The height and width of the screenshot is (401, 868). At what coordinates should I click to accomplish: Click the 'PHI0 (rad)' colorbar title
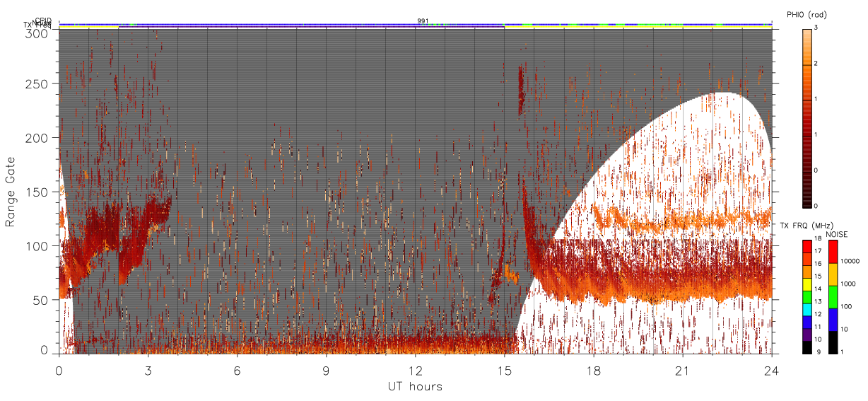click(x=807, y=15)
